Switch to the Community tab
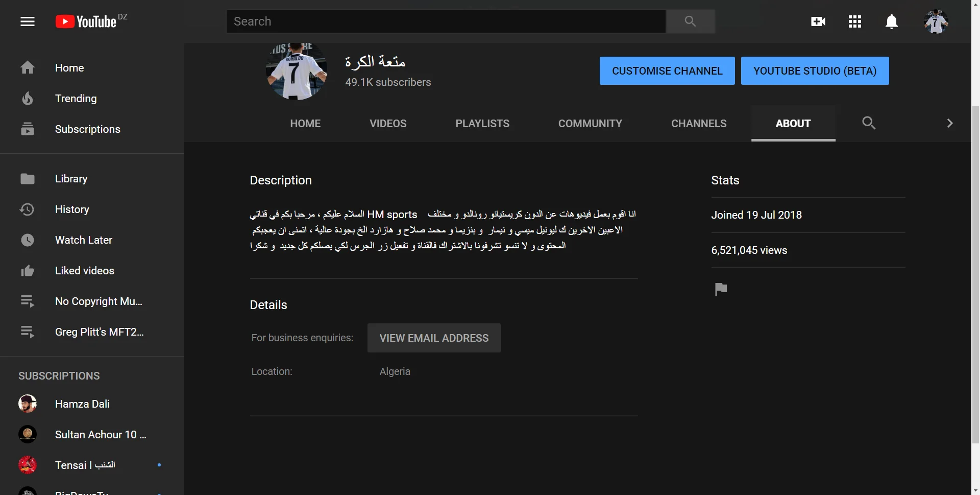The height and width of the screenshot is (495, 980). tap(590, 124)
